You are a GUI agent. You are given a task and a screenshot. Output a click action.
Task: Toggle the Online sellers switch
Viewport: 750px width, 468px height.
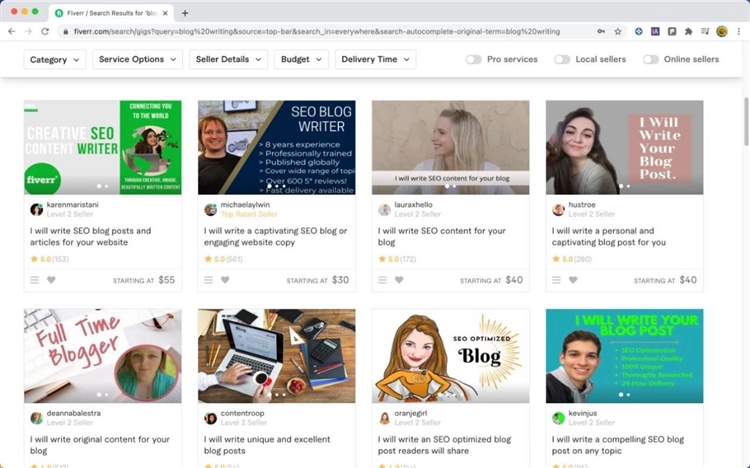651,60
